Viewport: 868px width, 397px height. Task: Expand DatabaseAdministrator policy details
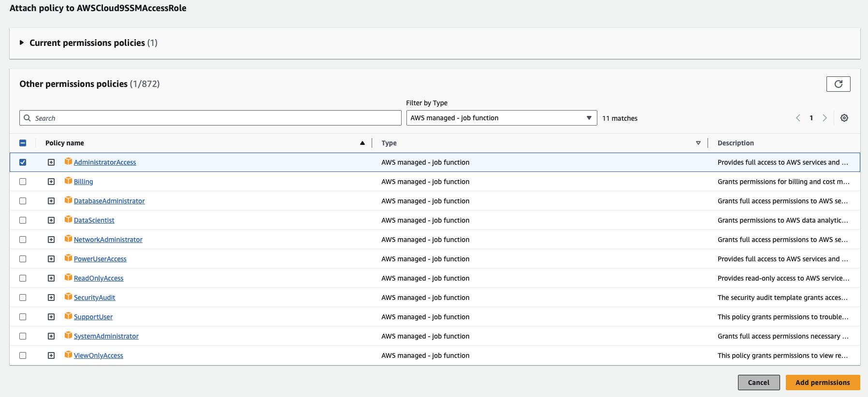coord(51,201)
